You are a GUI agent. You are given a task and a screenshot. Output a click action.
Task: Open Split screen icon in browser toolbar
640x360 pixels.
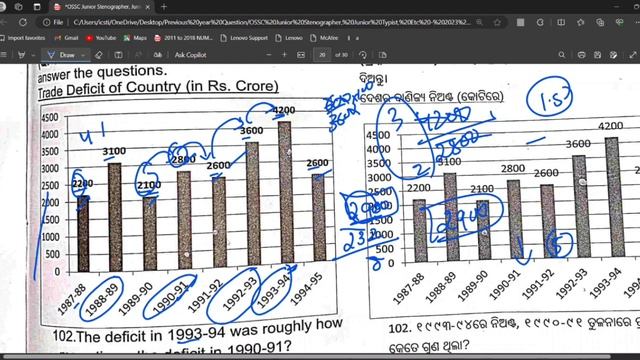click(x=561, y=22)
